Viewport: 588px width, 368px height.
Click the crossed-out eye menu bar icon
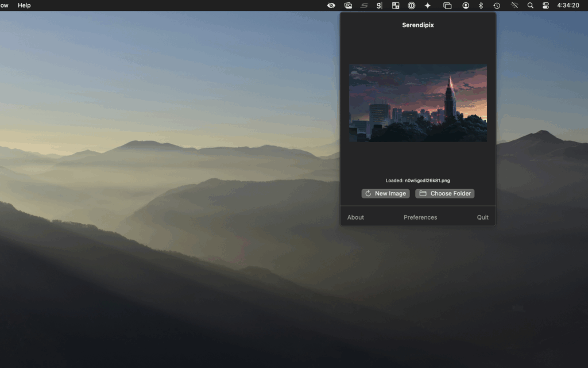(x=331, y=5)
